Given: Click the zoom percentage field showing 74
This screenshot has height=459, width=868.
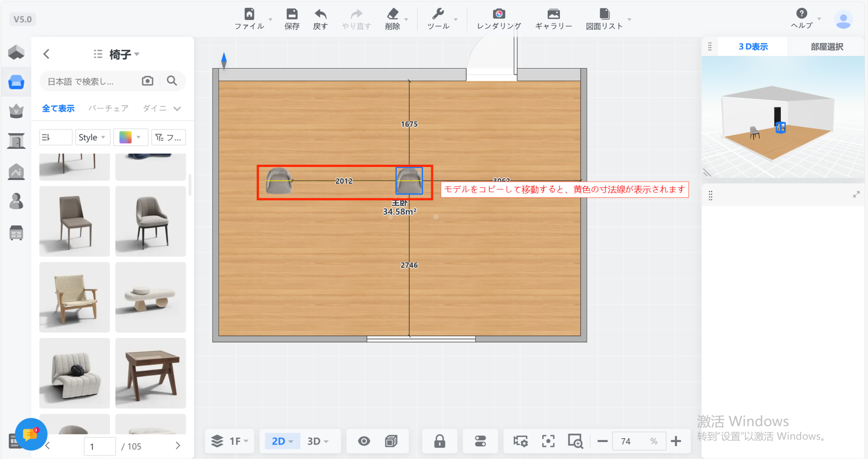Looking at the screenshot, I should click(639, 441).
